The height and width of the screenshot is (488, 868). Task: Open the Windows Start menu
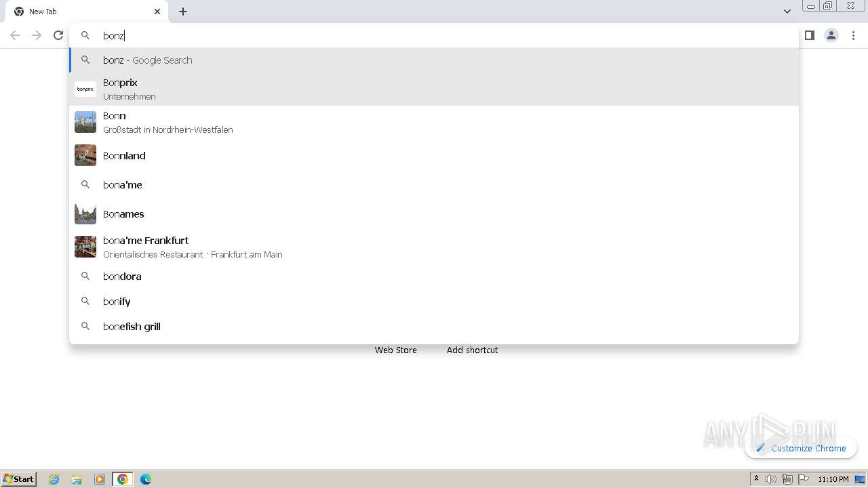point(19,479)
